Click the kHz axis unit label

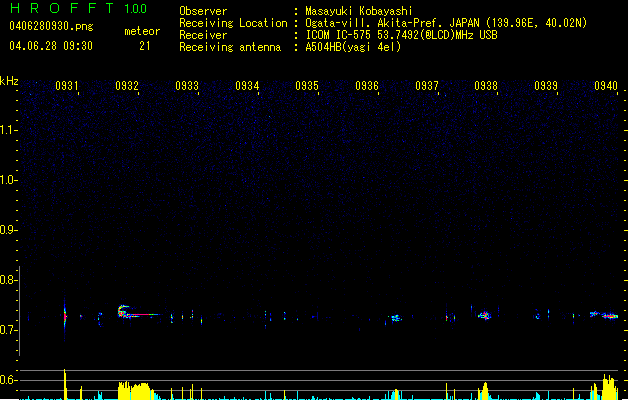coord(9,81)
